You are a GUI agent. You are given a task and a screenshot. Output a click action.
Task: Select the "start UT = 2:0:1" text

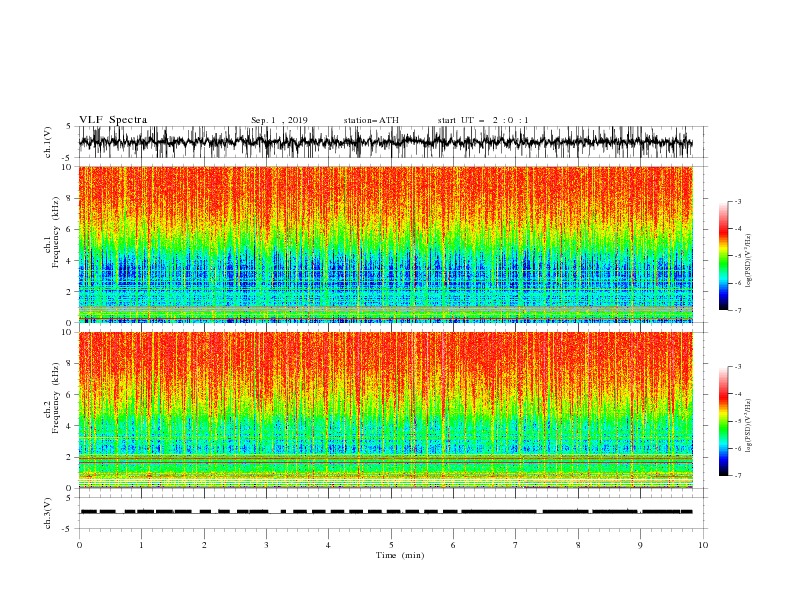coord(483,120)
